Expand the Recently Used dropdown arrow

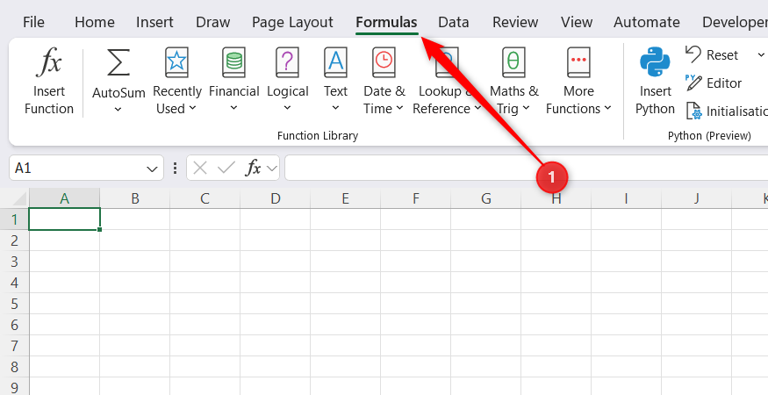pos(192,108)
